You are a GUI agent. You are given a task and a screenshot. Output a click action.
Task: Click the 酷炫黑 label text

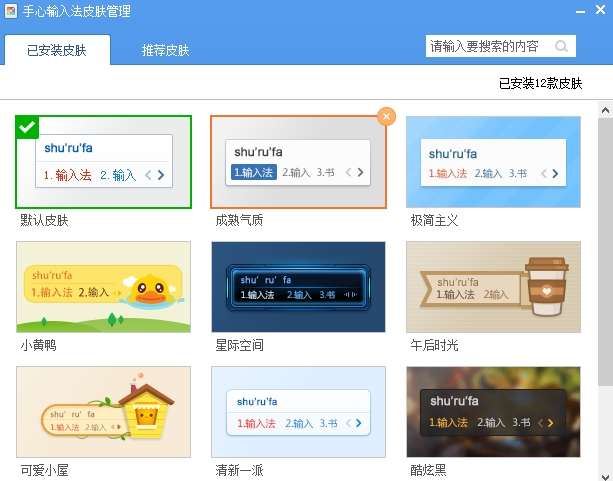point(428,470)
